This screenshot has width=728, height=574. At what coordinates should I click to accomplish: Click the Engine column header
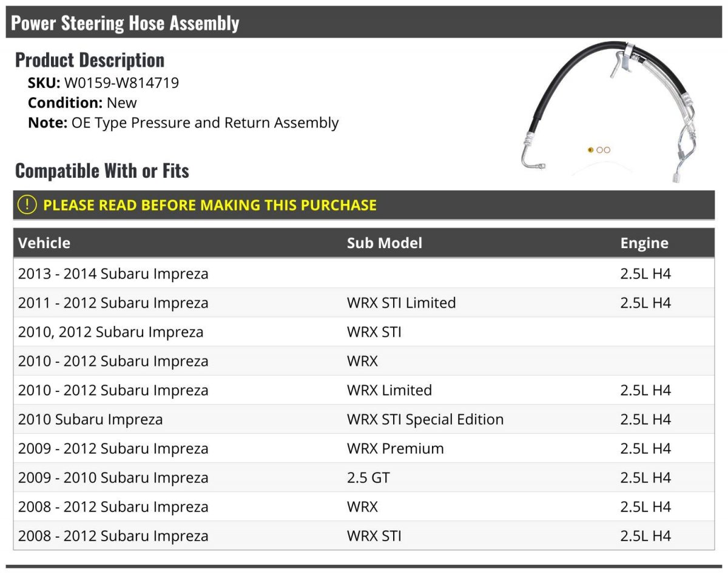(x=644, y=243)
